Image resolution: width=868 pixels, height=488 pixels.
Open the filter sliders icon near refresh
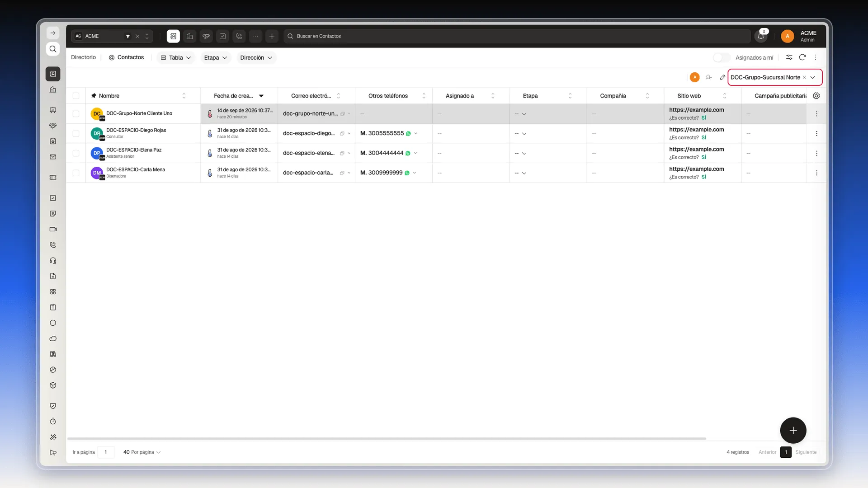[x=789, y=57]
